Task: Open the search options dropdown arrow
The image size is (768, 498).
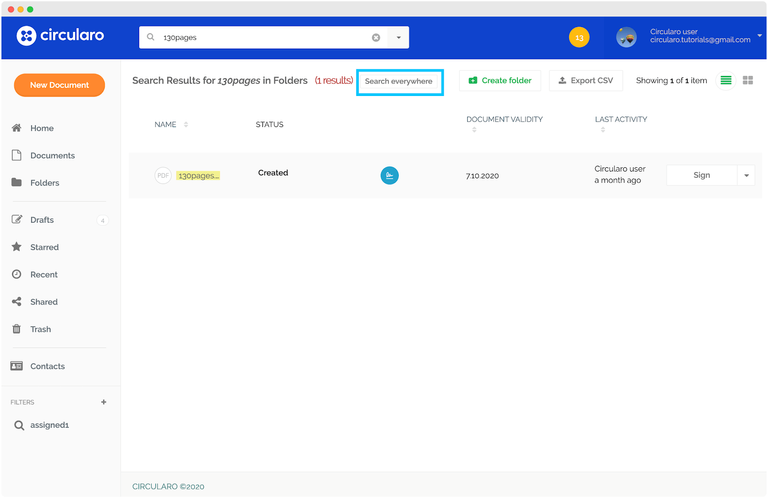Action: pos(398,37)
